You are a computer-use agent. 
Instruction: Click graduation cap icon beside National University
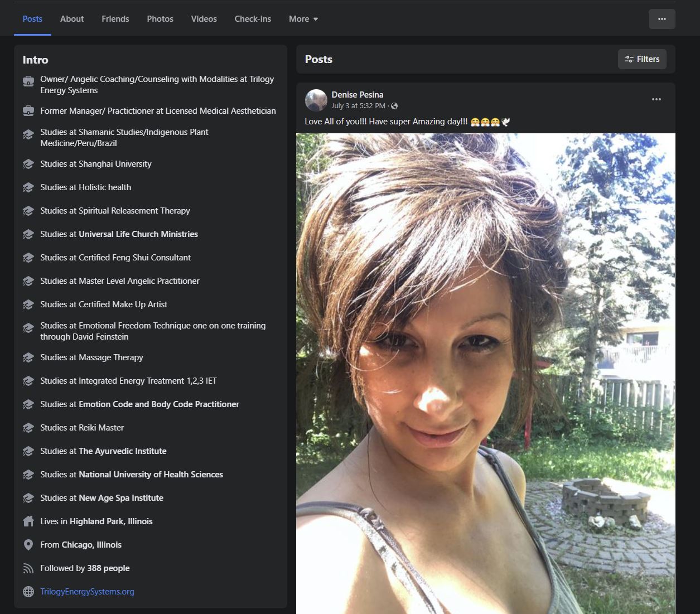[28, 475]
